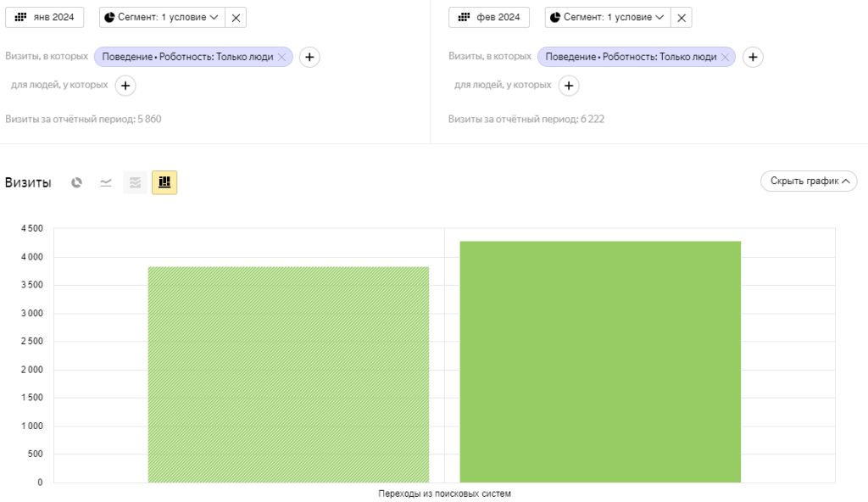Open the 'янв 2024' date period picker
The width and height of the screenshot is (868, 502).
[50, 17]
